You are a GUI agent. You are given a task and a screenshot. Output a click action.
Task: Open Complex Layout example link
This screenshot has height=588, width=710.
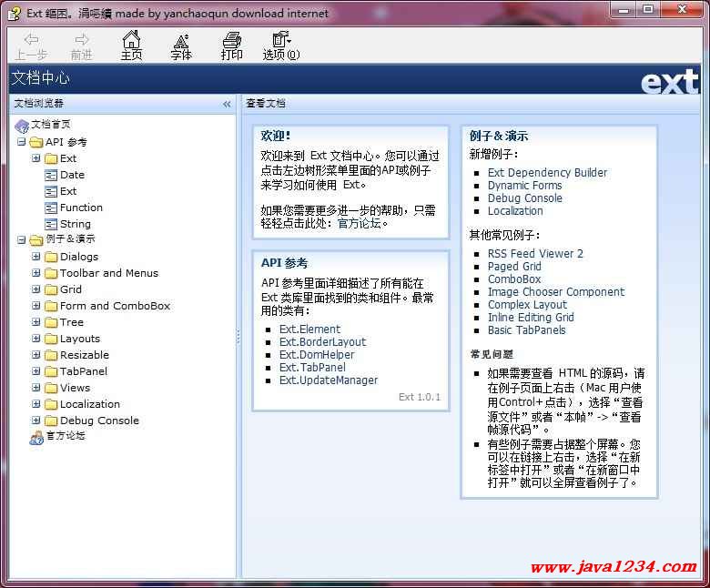coord(527,304)
